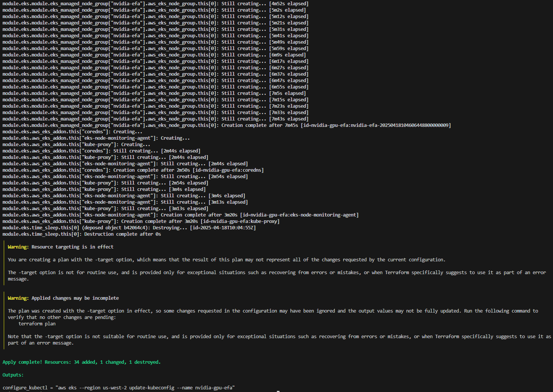Click kube-proxy '[2m44s elapsed]' line

click(x=105, y=157)
